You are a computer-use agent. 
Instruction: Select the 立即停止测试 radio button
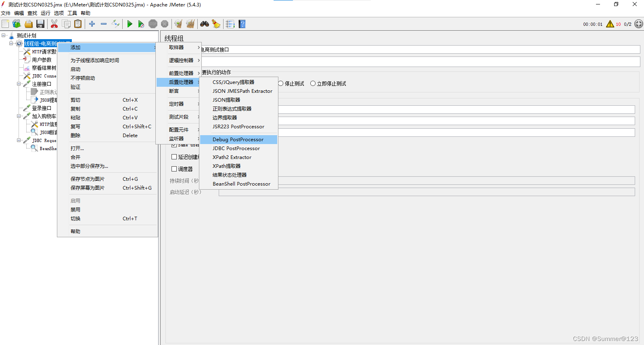(313, 84)
